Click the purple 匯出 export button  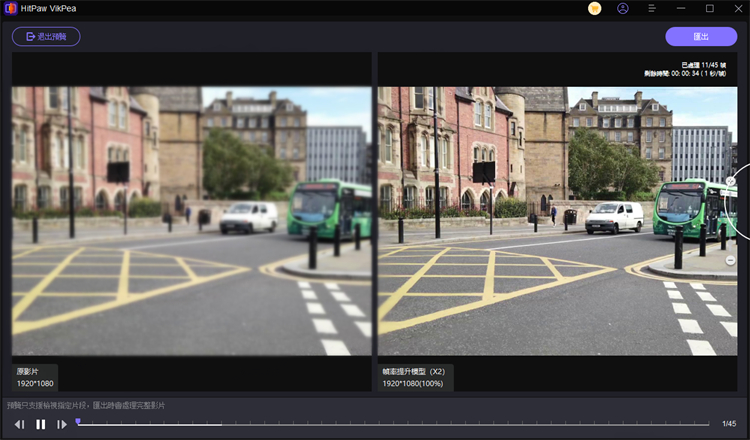pos(701,36)
